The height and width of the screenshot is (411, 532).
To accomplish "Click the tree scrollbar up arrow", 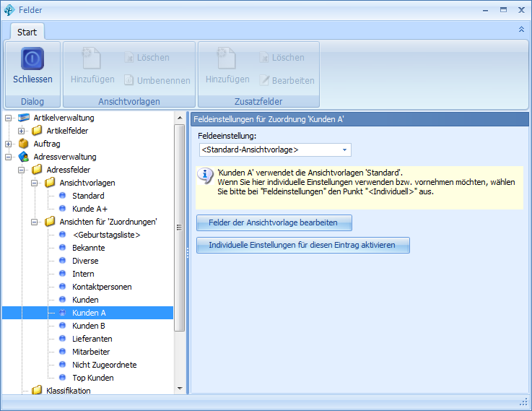I will point(180,118).
